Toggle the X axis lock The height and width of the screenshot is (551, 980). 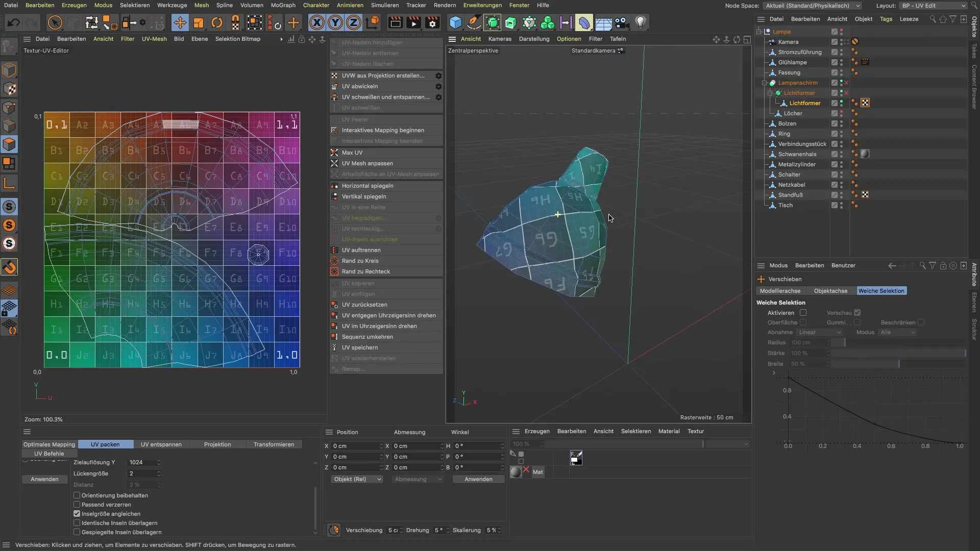coord(317,22)
